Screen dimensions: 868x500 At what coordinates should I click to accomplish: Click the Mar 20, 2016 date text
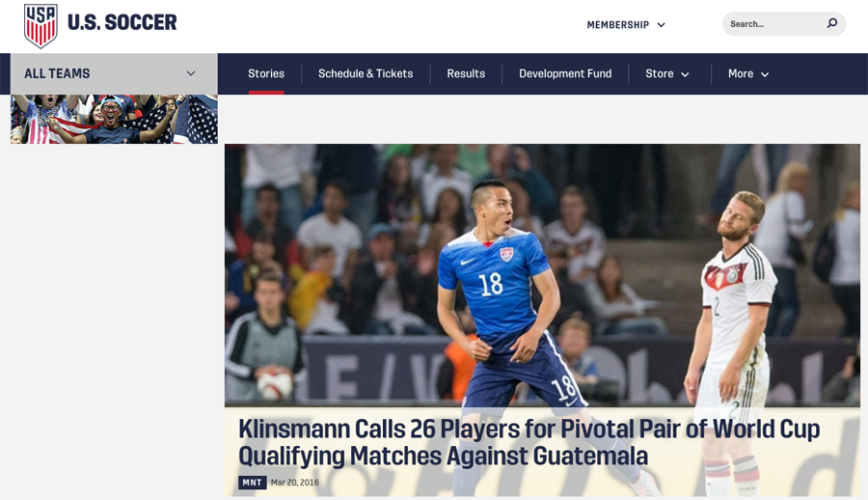(294, 483)
